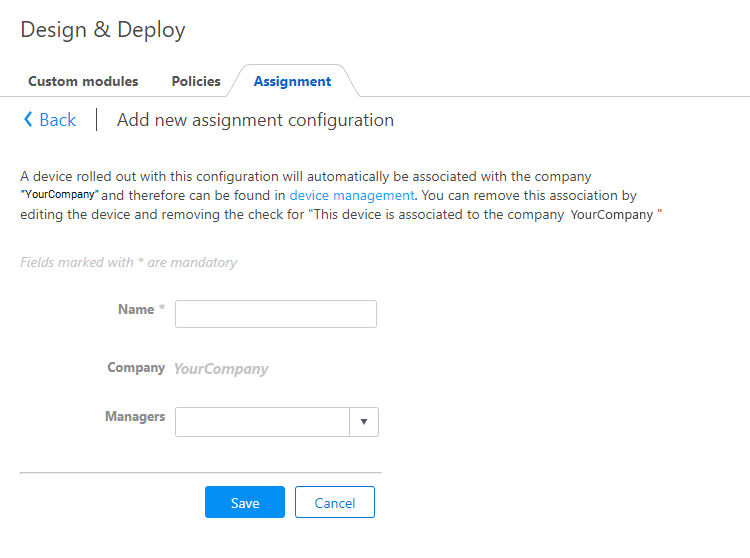The image size is (750, 558).
Task: Click the Design & Deploy page title
Action: pos(103,30)
